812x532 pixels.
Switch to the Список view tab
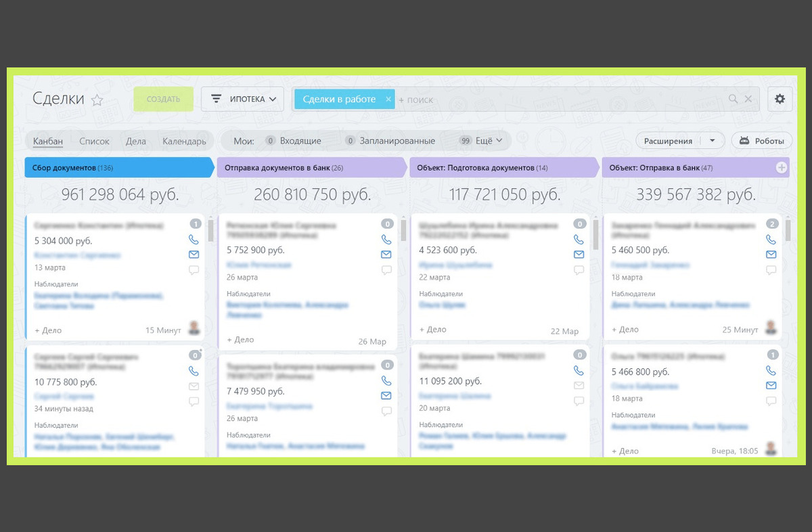94,141
